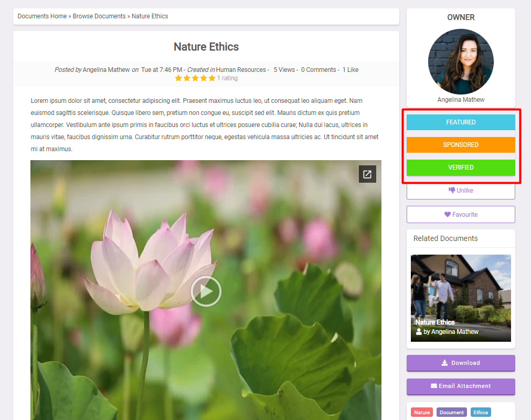Click the fourth rating star

point(204,78)
